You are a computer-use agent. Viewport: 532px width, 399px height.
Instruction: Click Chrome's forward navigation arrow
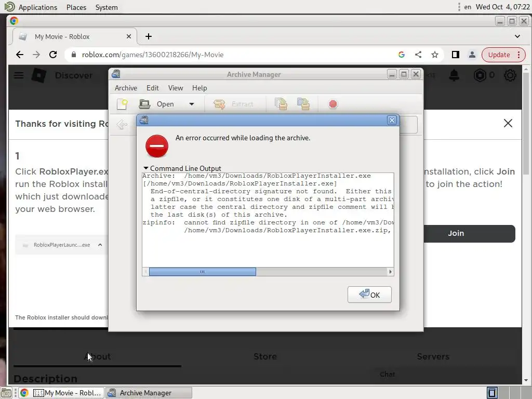click(36, 55)
